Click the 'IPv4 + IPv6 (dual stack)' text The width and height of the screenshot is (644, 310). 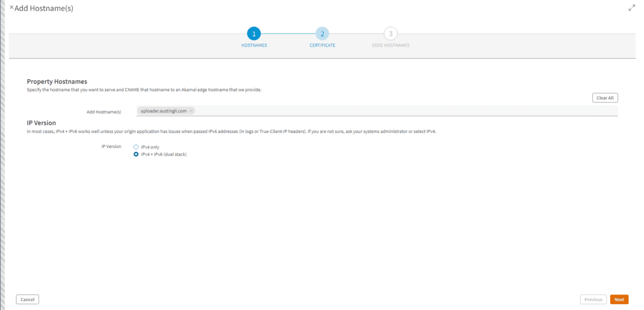tap(163, 154)
